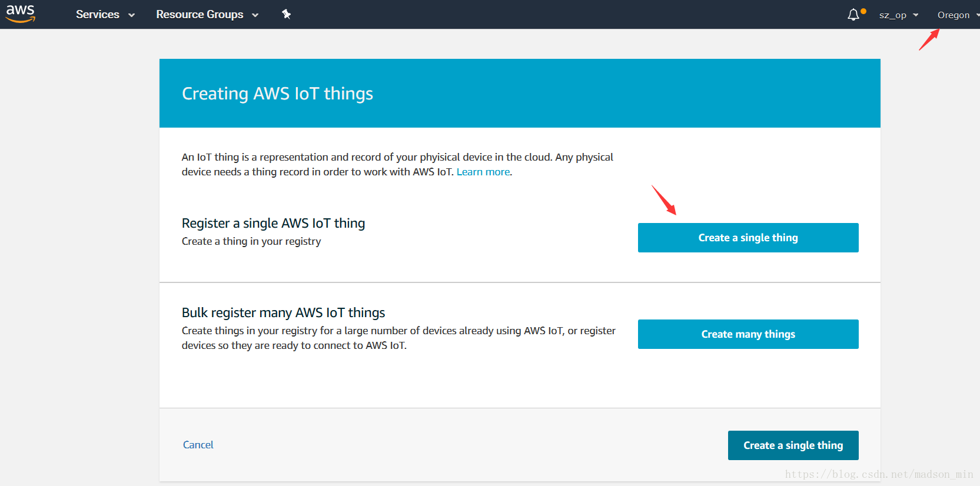Image resolution: width=980 pixels, height=486 pixels.
Task: Follow the Learn more link
Action: click(483, 172)
